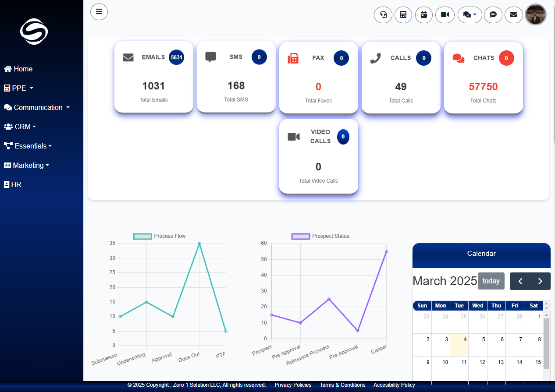Expand the CRM sidebar menu

[x=20, y=127]
